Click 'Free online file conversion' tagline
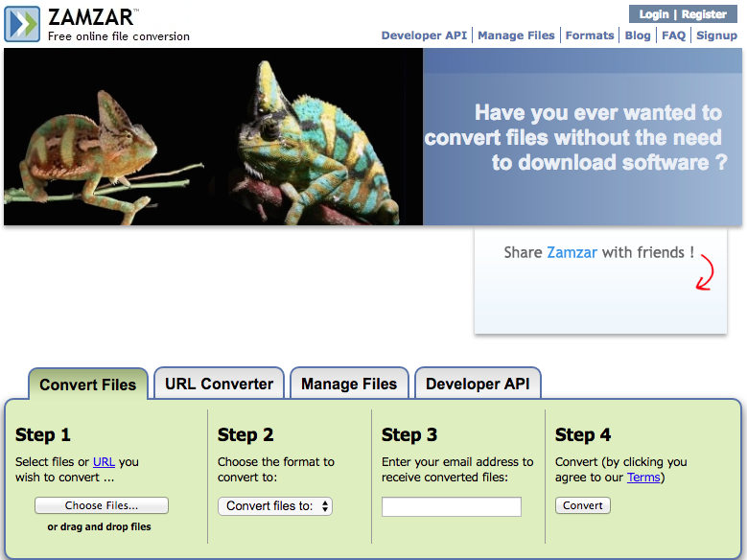 (x=119, y=36)
